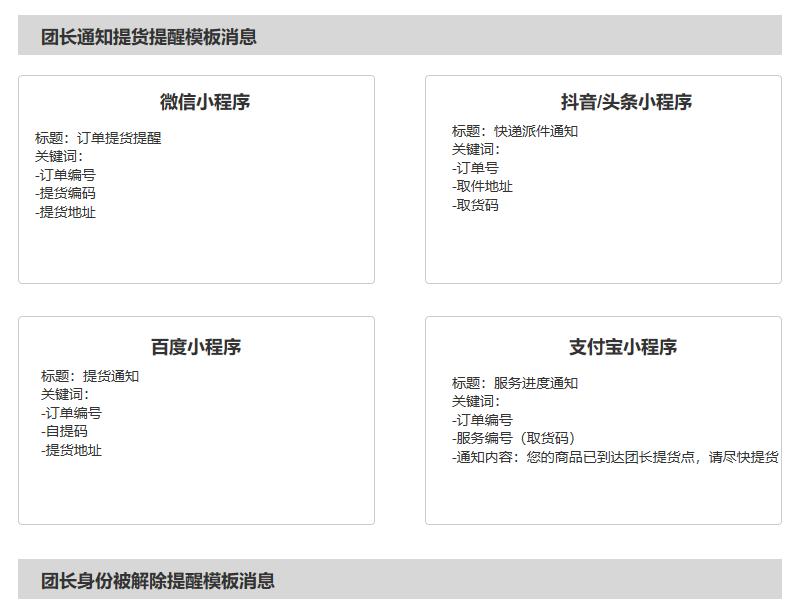The image size is (794, 614).
Task: Click the 取件地址 keyword
Action: [482, 186]
